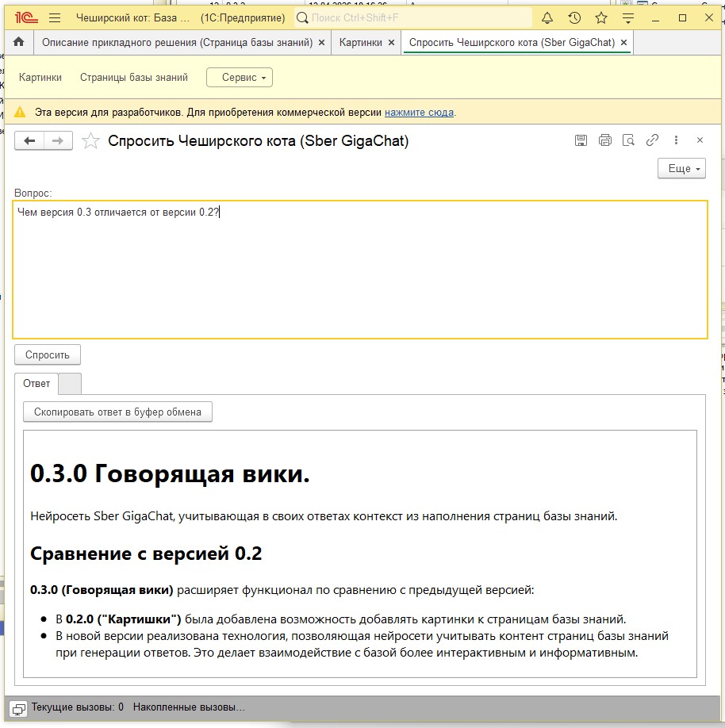Open the vertical three-dot form menu
This screenshot has height=728, width=725.
(676, 140)
